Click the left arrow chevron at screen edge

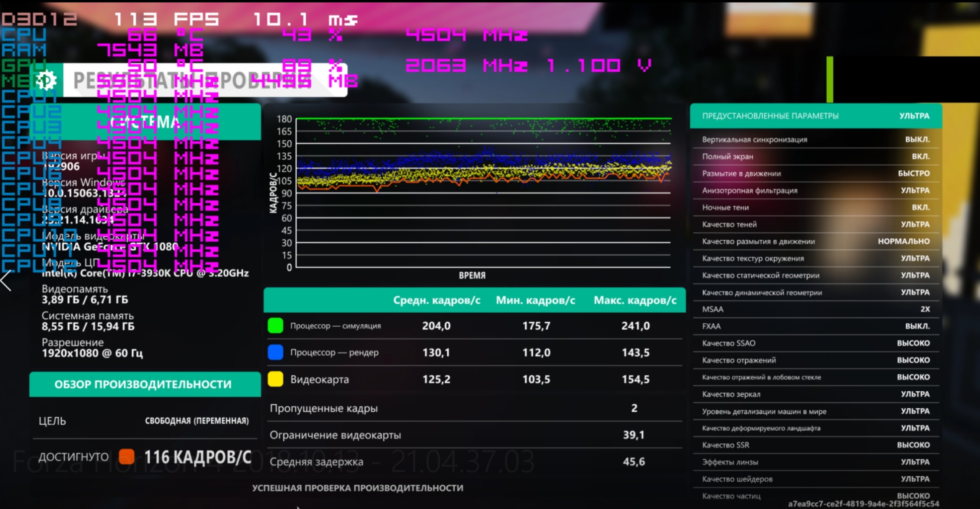point(6,281)
